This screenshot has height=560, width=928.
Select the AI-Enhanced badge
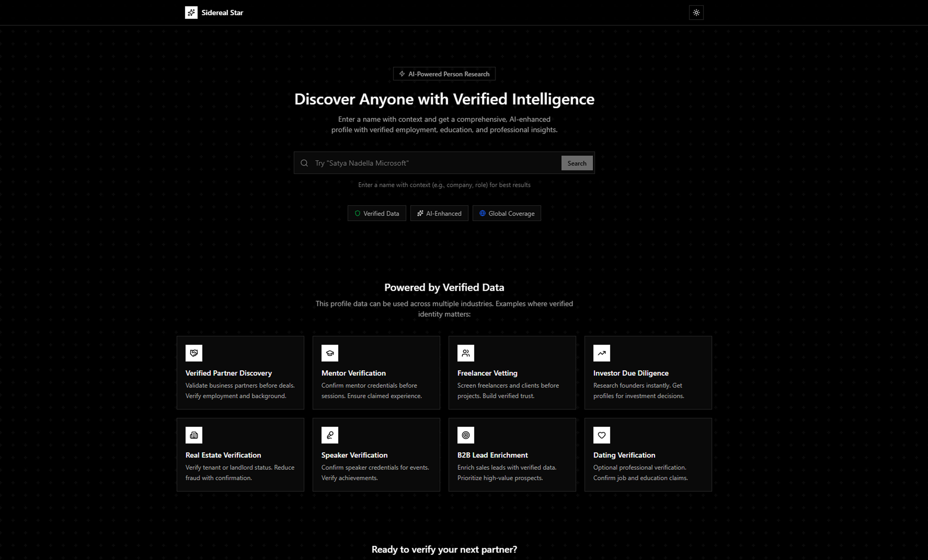point(439,213)
